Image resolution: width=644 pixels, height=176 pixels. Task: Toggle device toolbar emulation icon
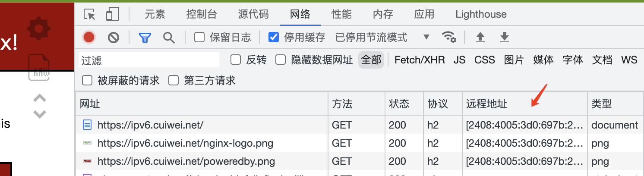click(x=112, y=15)
